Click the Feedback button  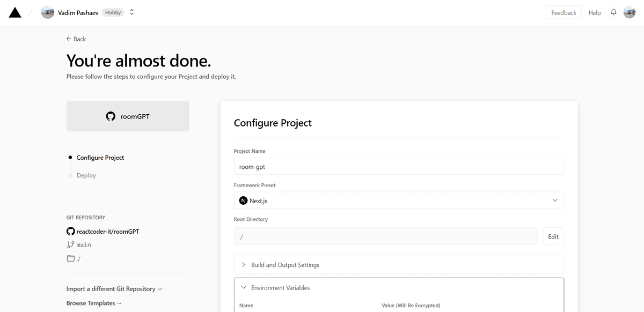[563, 13]
